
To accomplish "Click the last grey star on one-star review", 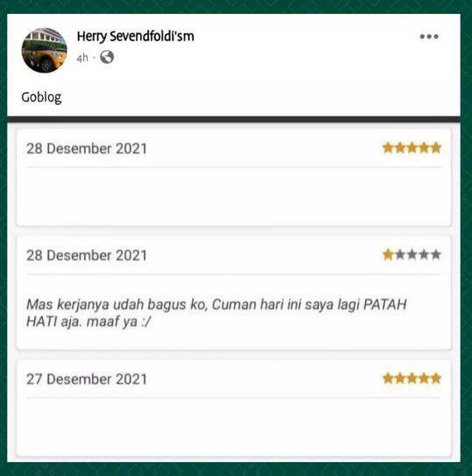I will (435, 255).
